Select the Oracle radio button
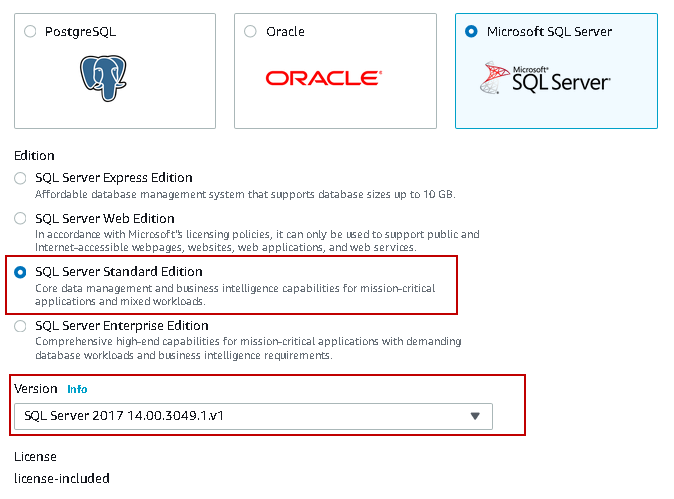The height and width of the screenshot is (499, 674). (x=250, y=32)
